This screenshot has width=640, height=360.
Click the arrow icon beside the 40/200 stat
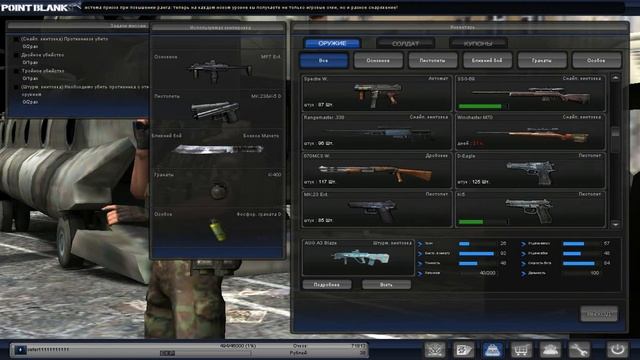coord(420,273)
